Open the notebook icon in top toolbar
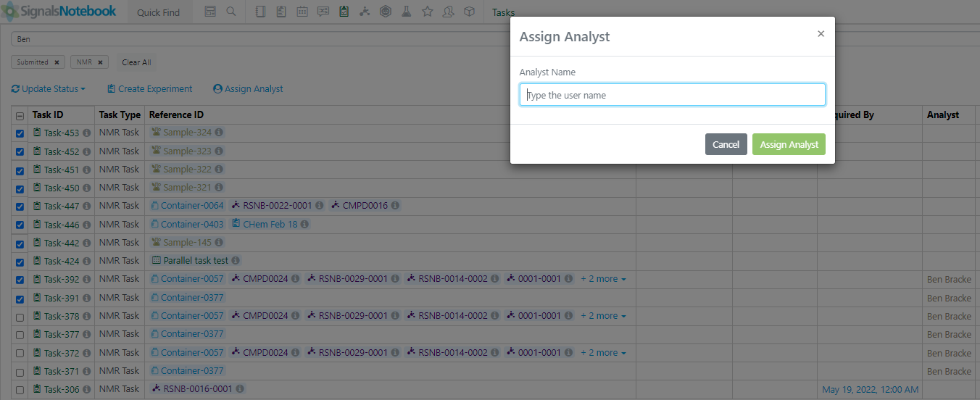The image size is (980, 400). 261,12
